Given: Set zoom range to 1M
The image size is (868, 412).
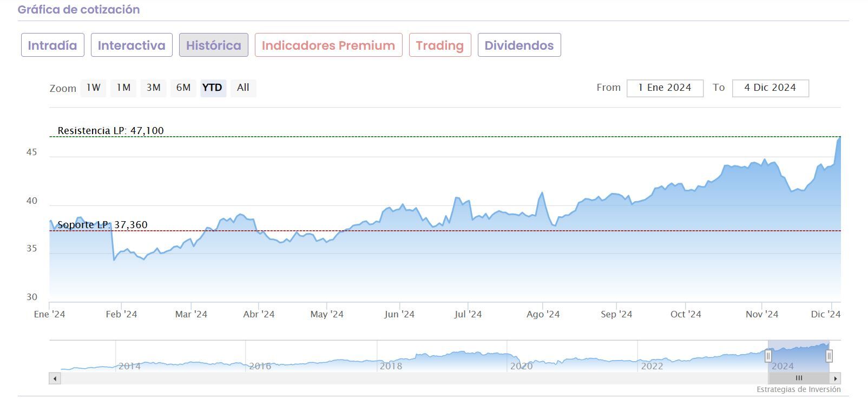Looking at the screenshot, I should [123, 88].
